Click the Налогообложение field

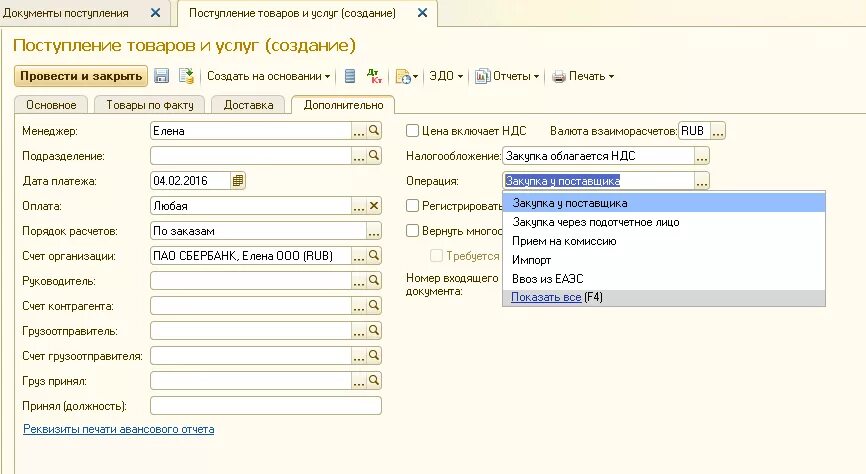coord(598,156)
